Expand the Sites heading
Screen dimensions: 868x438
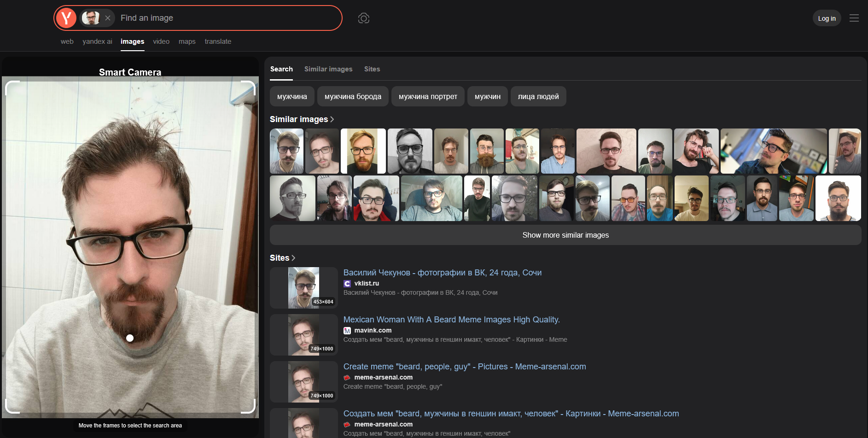pos(283,258)
